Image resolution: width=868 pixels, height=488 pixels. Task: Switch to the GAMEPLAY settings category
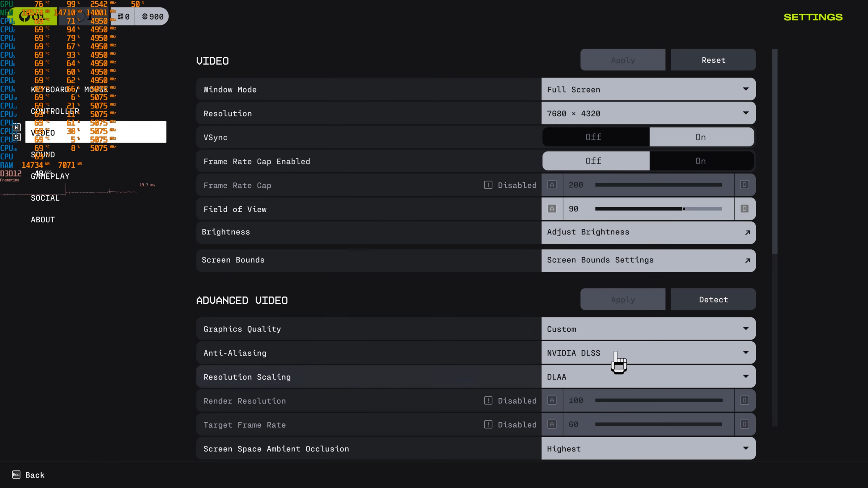(50, 176)
